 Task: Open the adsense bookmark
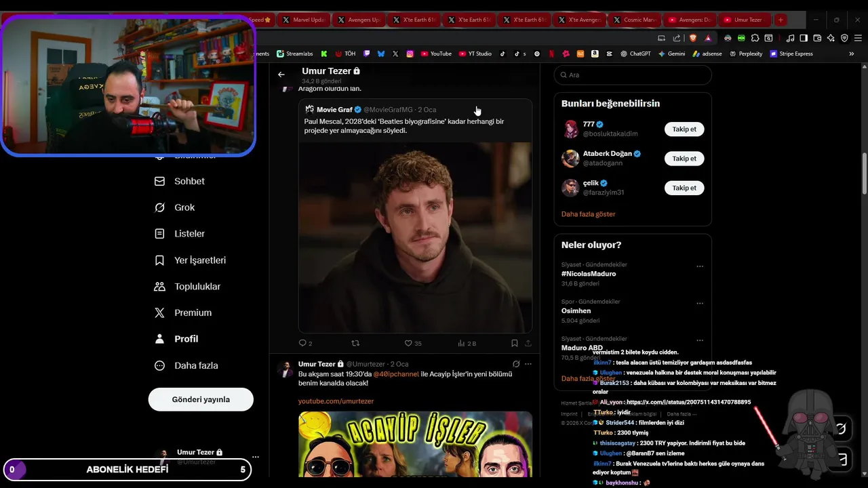[x=707, y=54]
